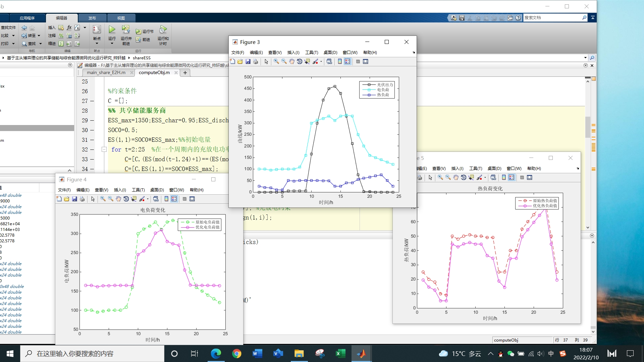Click the search documentation field
Viewport: 644px width, 362px height.
coord(552,17)
